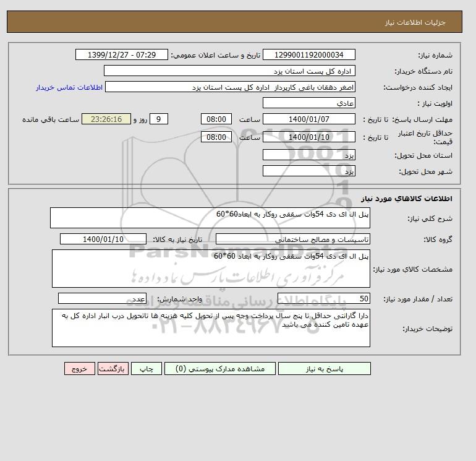Click the خروج exit button
The width and height of the screenshot is (476, 461).
pyautogui.click(x=80, y=368)
